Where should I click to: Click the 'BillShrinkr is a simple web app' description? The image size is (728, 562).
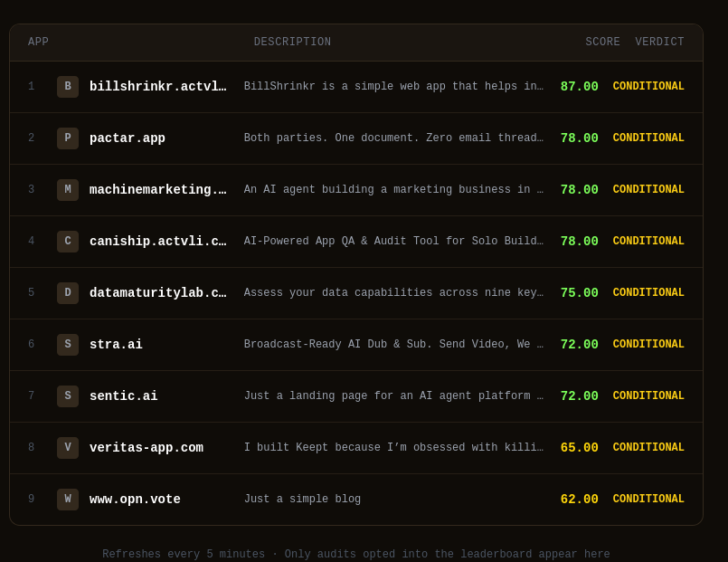(393, 86)
